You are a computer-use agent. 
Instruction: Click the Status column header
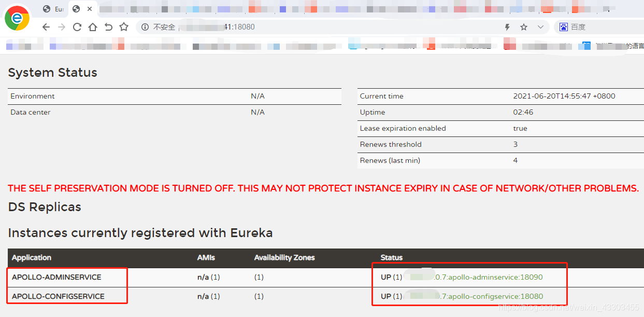[392, 257]
